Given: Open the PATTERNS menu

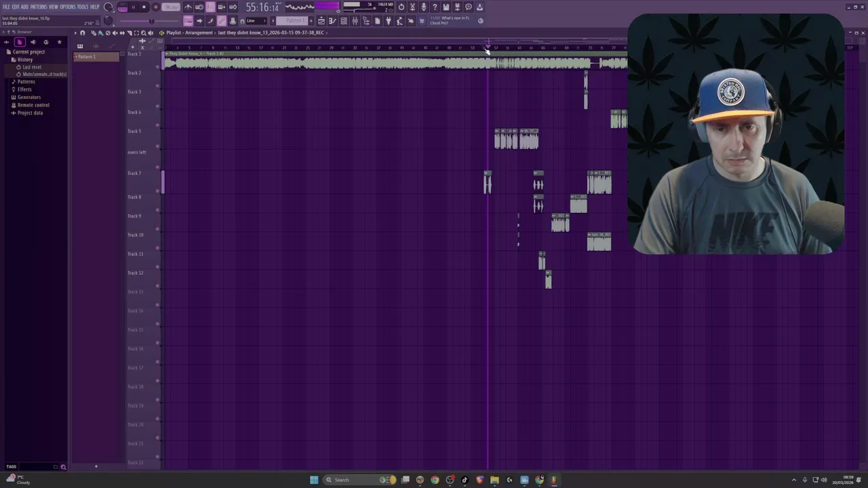Looking at the screenshot, I should [x=39, y=7].
